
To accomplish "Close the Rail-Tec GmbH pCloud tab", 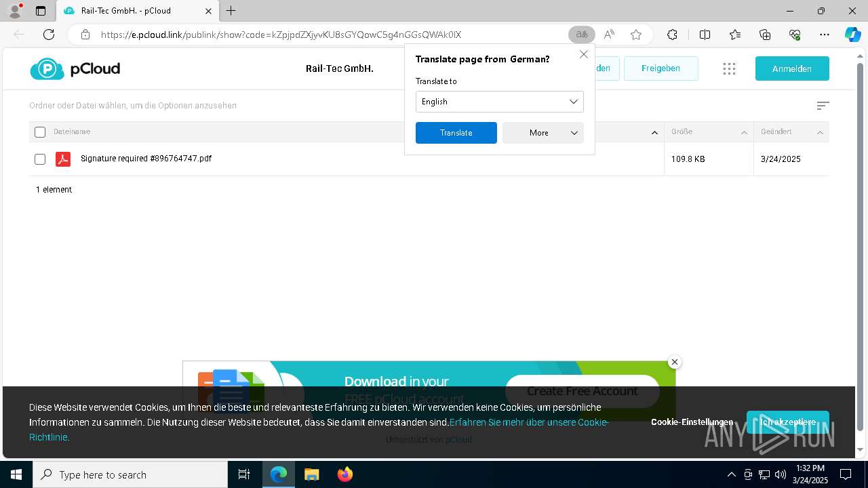I will click(x=209, y=11).
